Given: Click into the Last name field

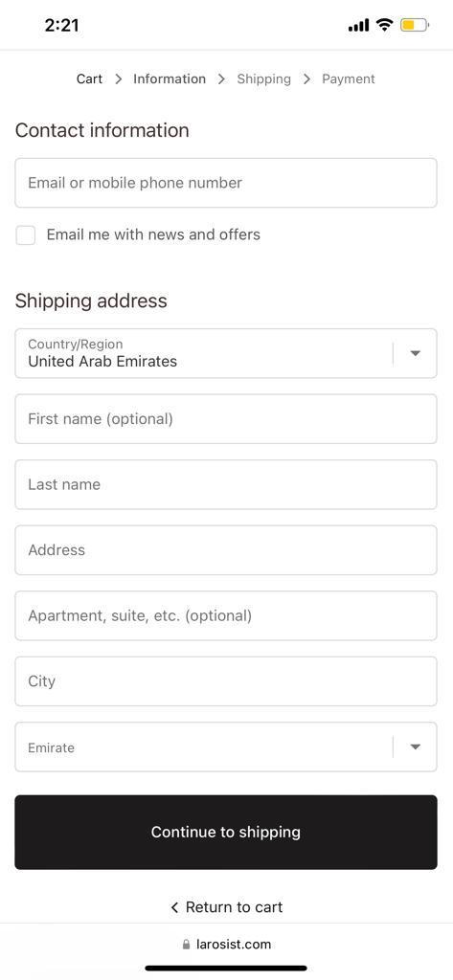Looking at the screenshot, I should 226,484.
